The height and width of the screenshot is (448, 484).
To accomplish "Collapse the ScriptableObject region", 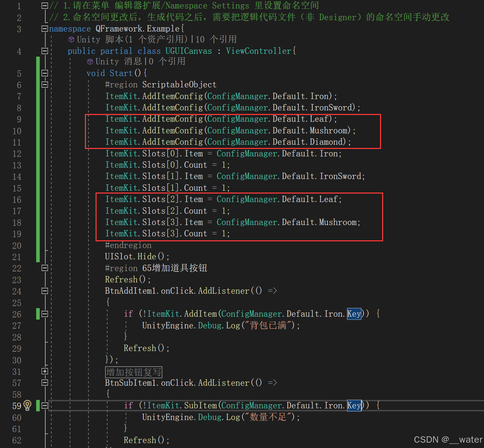I will coord(45,85).
